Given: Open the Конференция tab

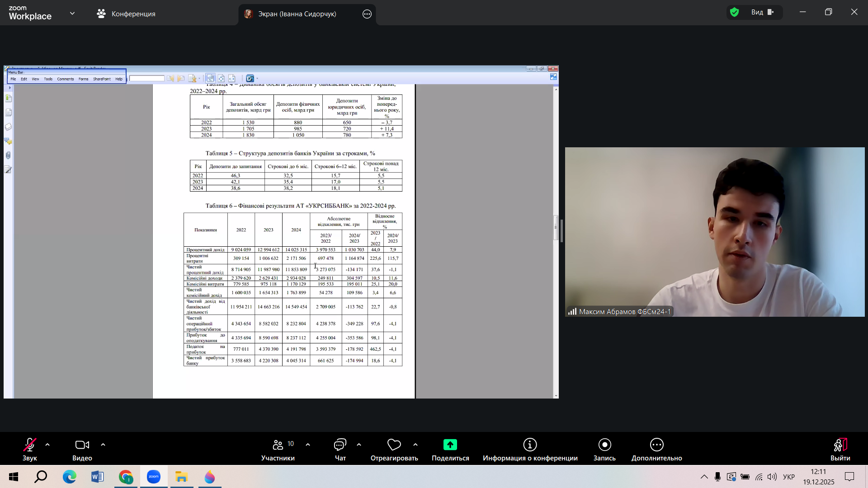Looking at the screenshot, I should [x=126, y=14].
